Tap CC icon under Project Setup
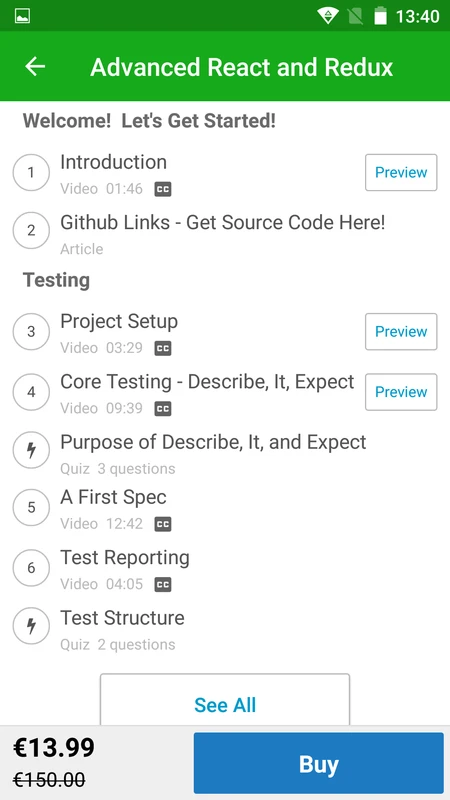Screen dimensions: 450x800 pos(163,348)
